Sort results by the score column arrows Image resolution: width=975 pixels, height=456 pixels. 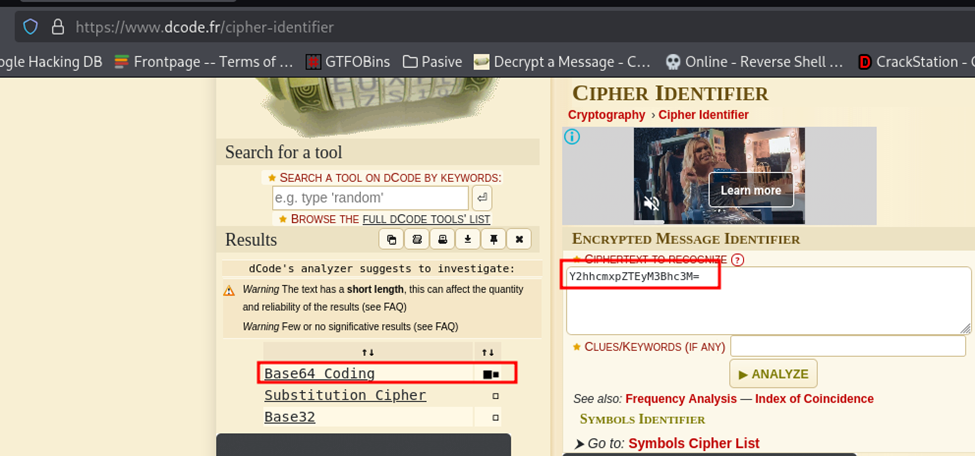point(488,352)
